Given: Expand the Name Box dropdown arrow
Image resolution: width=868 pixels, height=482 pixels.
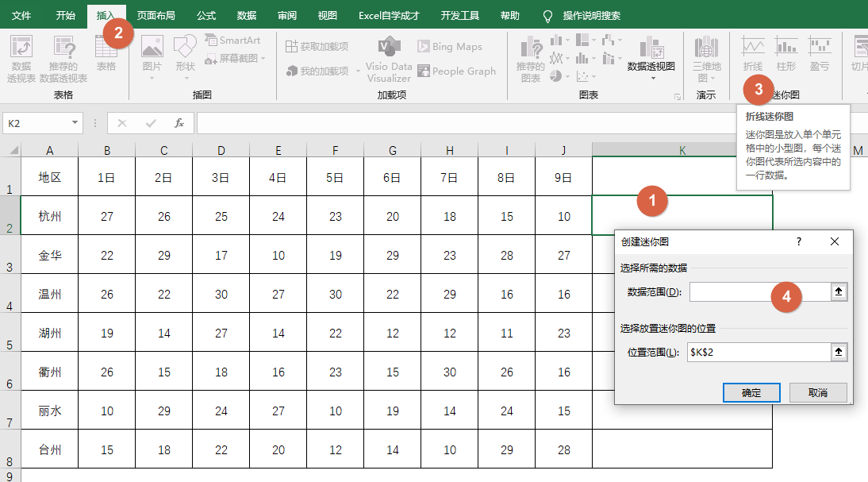Looking at the screenshot, I should tap(75, 122).
